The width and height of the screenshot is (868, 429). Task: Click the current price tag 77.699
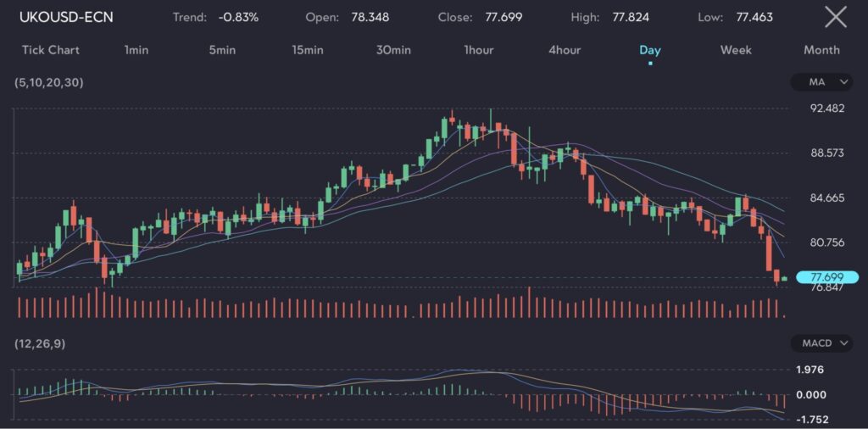click(x=827, y=277)
